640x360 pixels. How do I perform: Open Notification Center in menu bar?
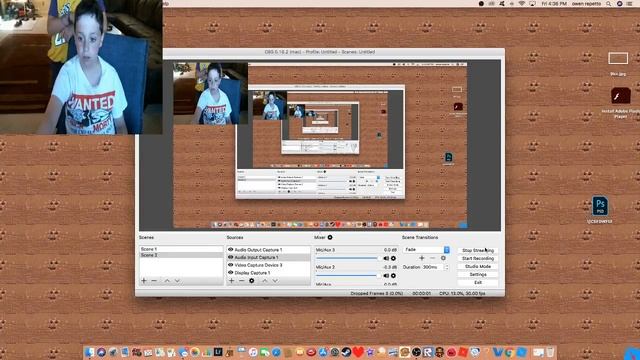click(629, 3)
